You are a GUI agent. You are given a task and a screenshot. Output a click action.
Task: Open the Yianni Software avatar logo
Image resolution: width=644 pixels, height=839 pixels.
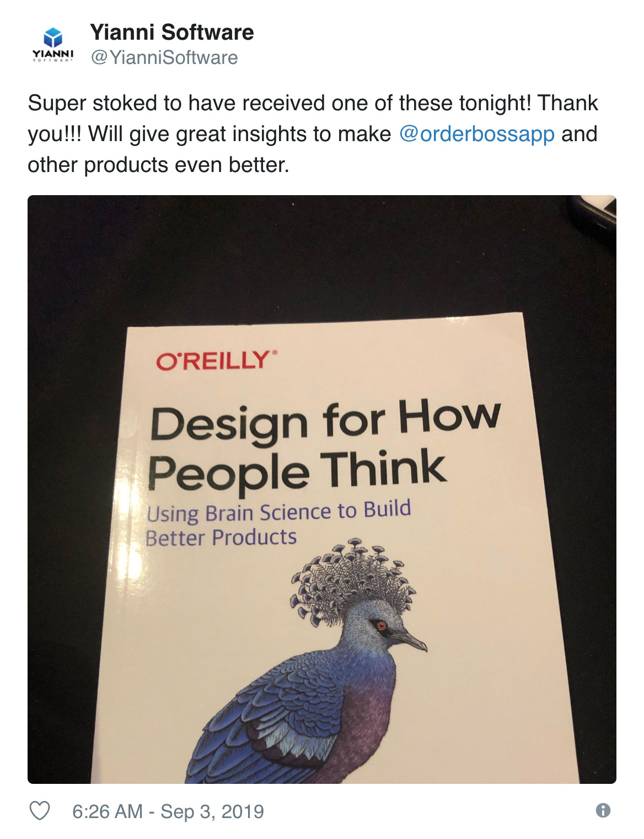(x=53, y=45)
